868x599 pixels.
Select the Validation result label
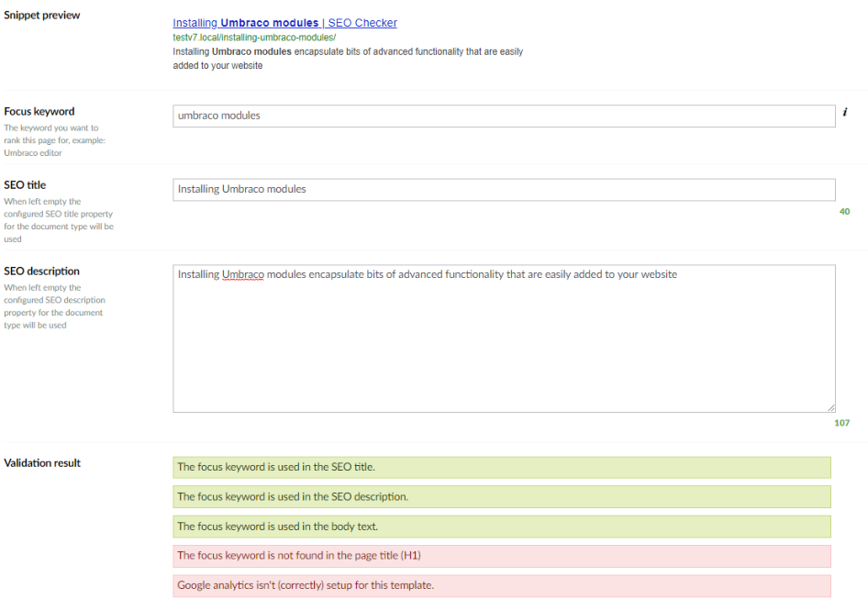click(x=42, y=463)
